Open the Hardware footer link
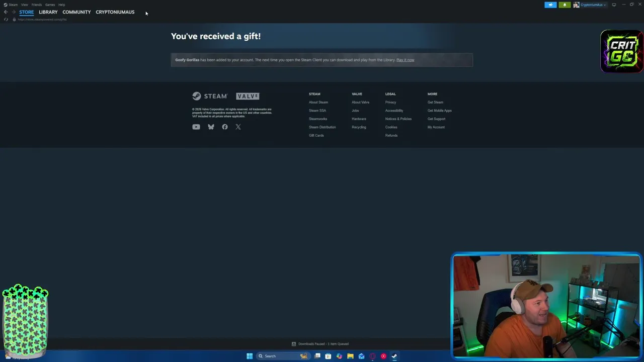 [359, 119]
